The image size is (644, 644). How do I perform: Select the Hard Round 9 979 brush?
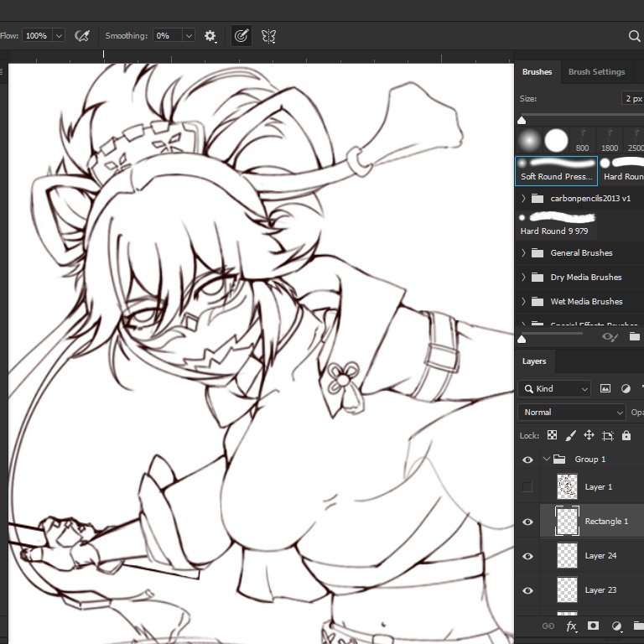556,224
